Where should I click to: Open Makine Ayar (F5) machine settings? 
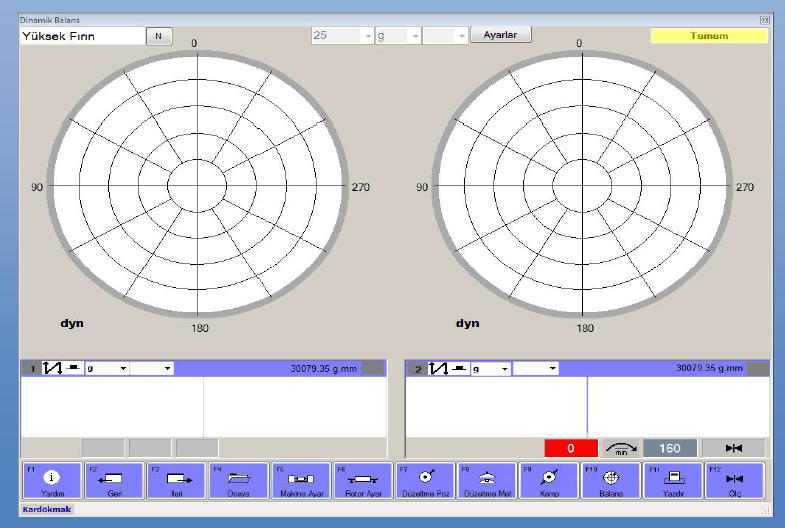tap(300, 479)
